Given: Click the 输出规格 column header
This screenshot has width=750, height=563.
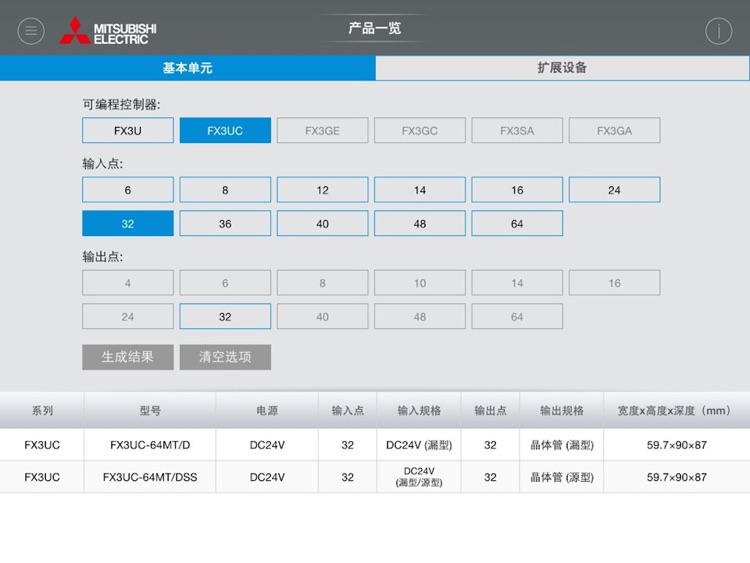Looking at the screenshot, I should click(x=562, y=410).
